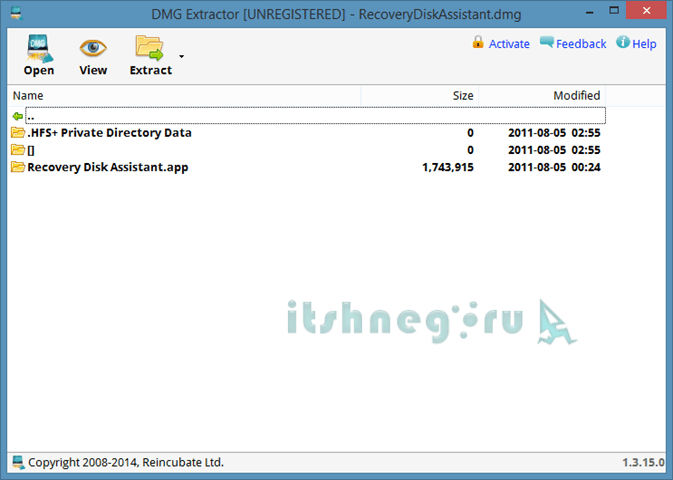Click the version number 1.3.15.0
This screenshot has height=480, width=673.
pyautogui.click(x=643, y=462)
